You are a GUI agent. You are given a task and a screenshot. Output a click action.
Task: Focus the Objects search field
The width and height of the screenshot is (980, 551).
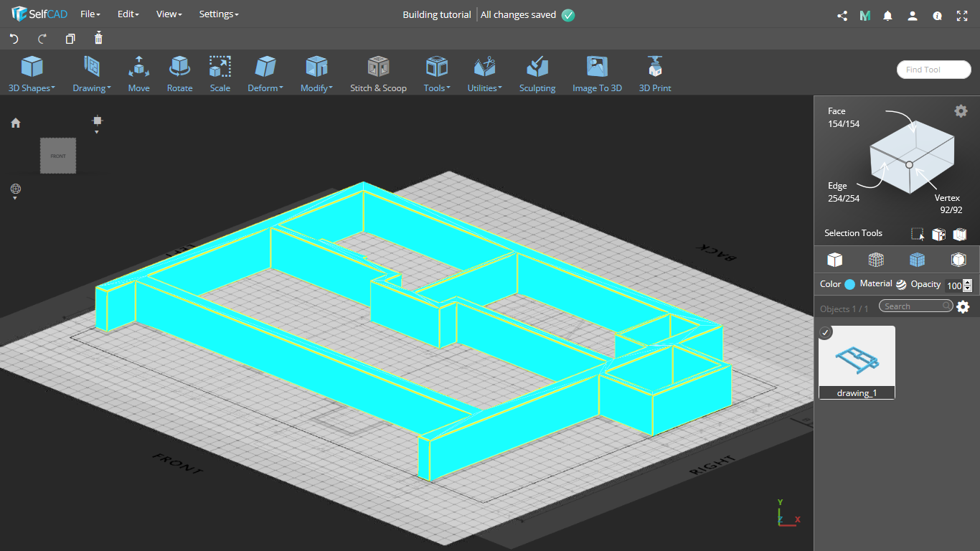click(x=916, y=306)
